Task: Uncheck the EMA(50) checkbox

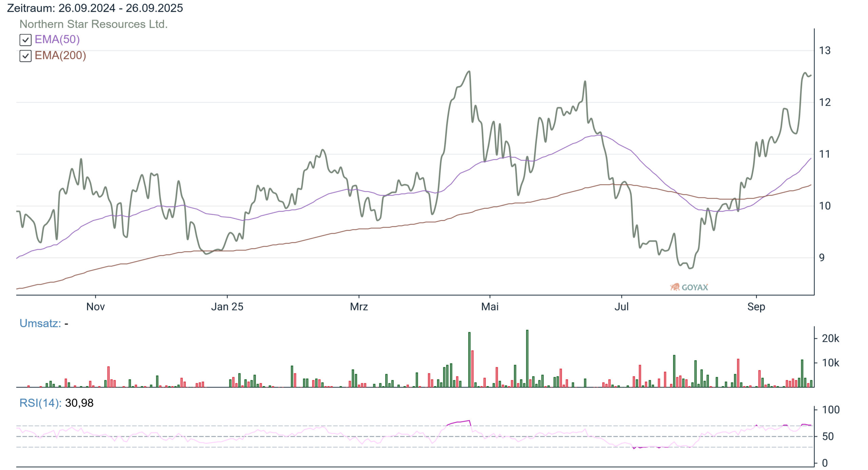Action: click(25, 40)
